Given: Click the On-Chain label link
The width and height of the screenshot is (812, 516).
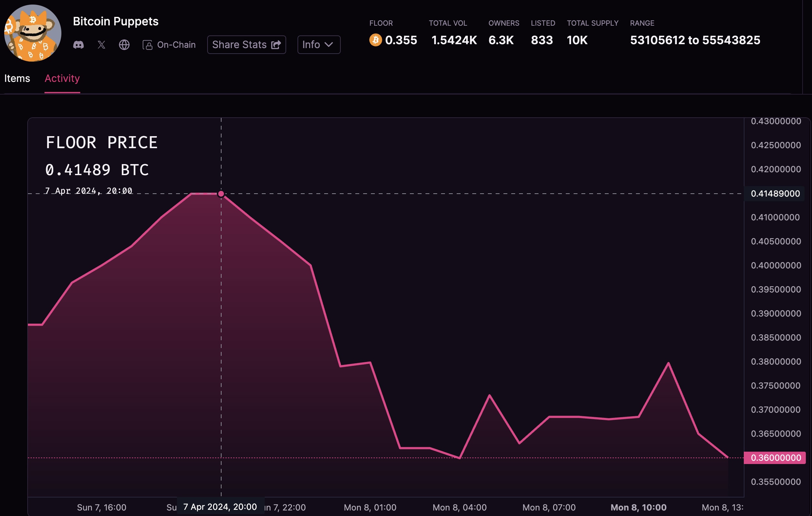Looking at the screenshot, I should pyautogui.click(x=176, y=45).
